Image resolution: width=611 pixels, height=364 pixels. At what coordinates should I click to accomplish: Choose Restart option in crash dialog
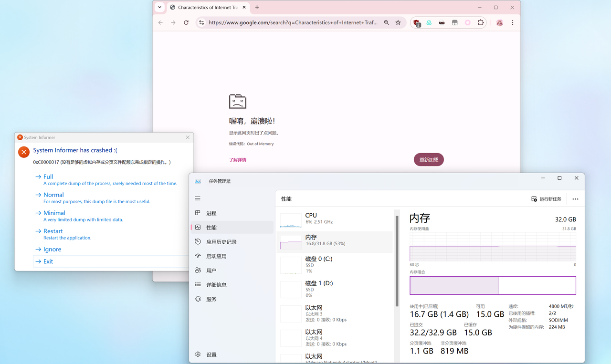53,231
